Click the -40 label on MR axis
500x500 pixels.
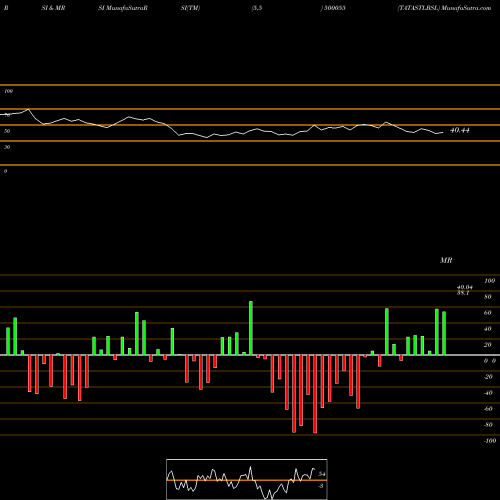click(x=488, y=393)
